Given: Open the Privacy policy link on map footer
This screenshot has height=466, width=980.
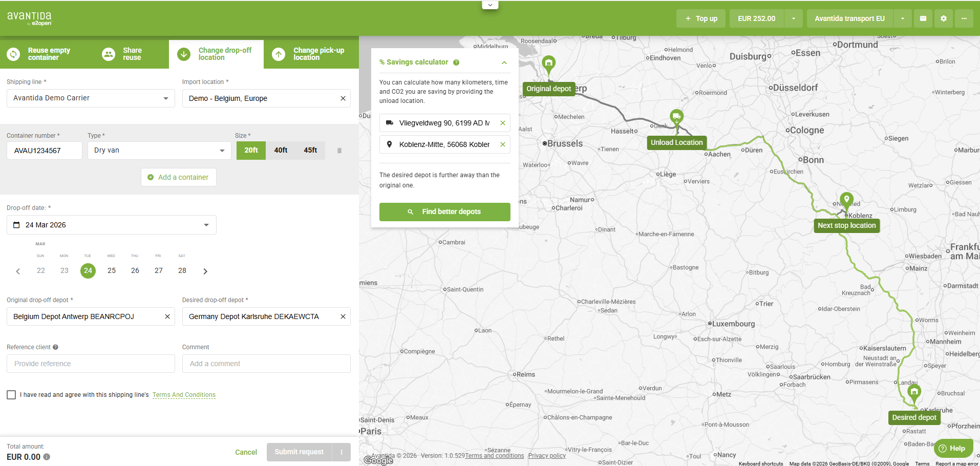Looking at the screenshot, I should point(547,456).
